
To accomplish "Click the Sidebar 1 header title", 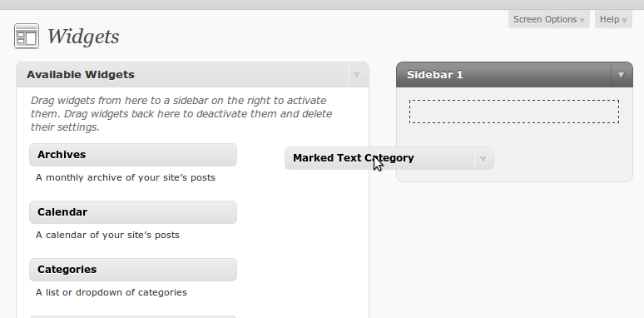I will 434,75.
